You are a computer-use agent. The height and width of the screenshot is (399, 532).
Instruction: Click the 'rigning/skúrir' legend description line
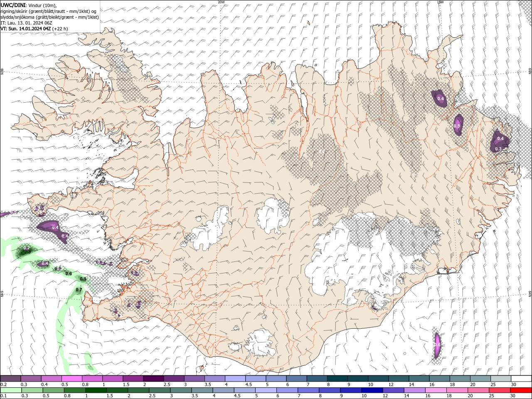(x=49, y=11)
